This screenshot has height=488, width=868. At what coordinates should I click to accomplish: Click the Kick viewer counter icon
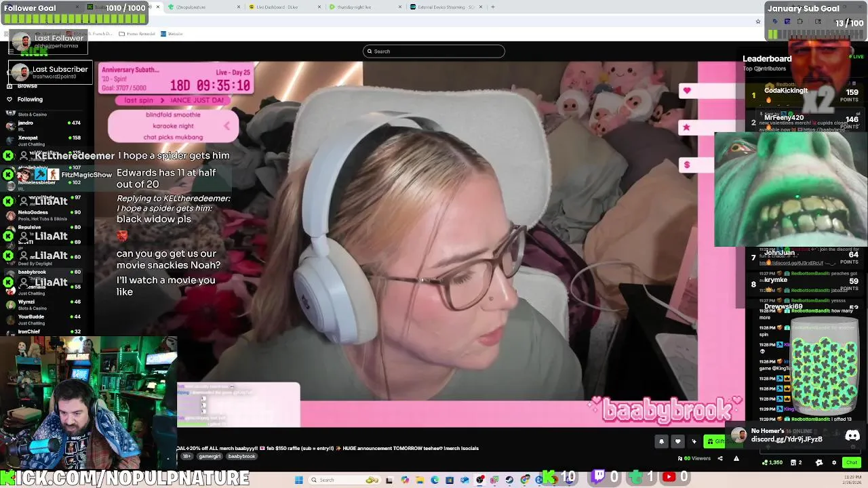549,477
